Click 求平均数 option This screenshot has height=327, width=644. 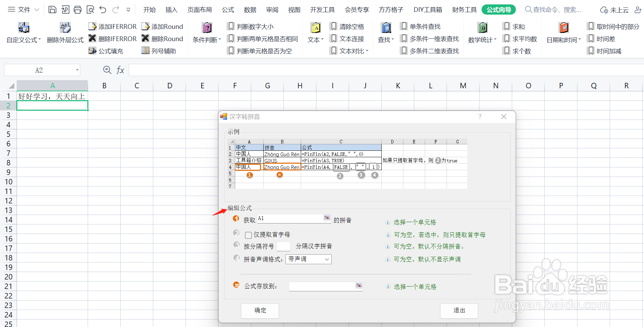click(x=520, y=39)
